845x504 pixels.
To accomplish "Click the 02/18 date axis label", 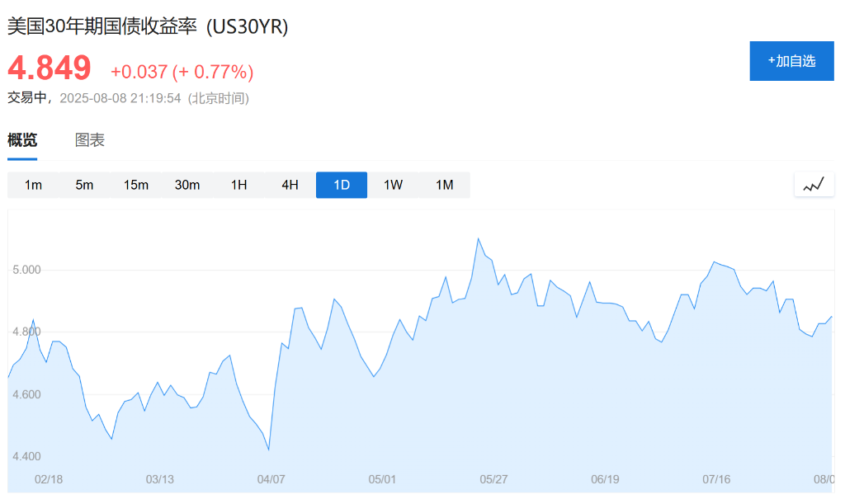I will pos(48,479).
